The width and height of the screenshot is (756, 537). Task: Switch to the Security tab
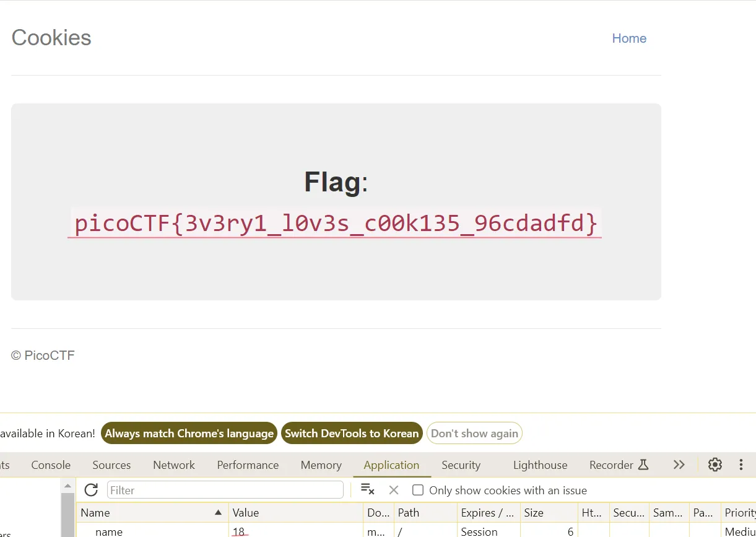[x=461, y=465]
